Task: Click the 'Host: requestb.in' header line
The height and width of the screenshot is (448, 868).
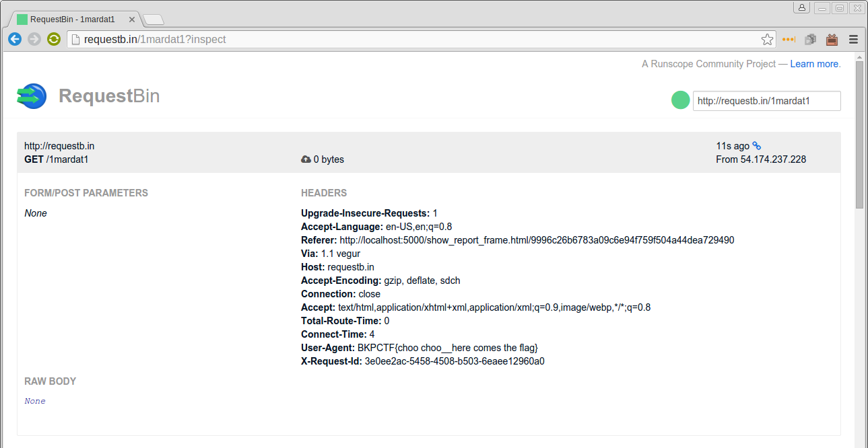Action: pyautogui.click(x=337, y=267)
